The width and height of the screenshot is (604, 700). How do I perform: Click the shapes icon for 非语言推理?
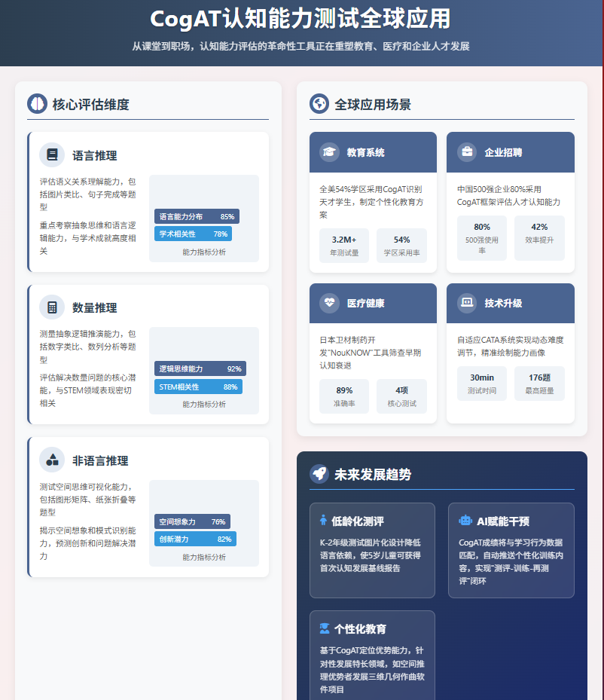[52, 460]
